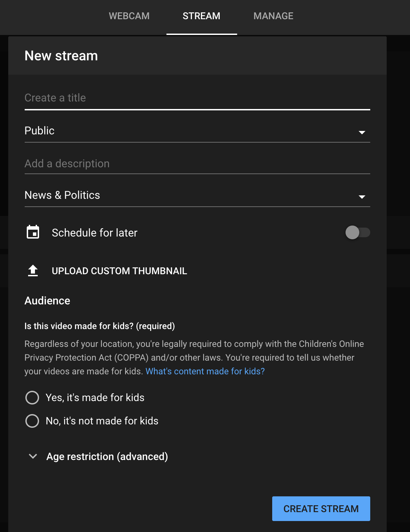Screen dimensions: 410x532
Task: Click into the Add a description field
Action: (197, 164)
